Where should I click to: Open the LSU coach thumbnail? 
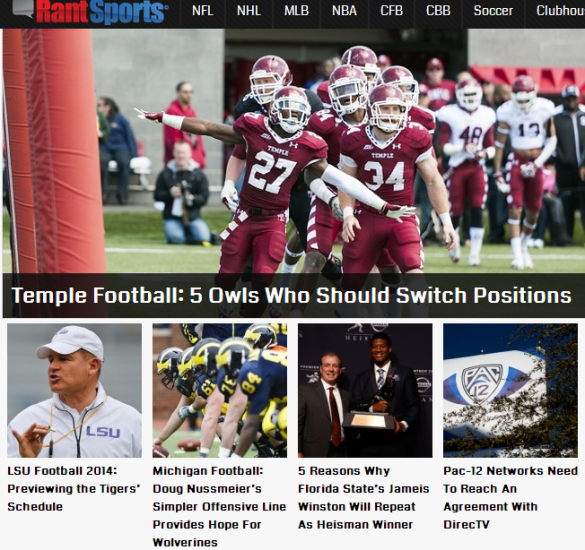(x=74, y=390)
